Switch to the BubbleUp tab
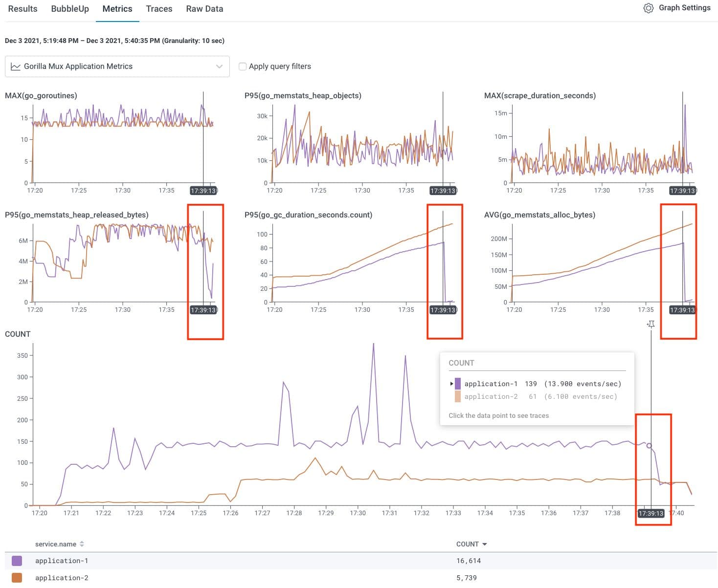This screenshot has width=718, height=588. tap(70, 8)
